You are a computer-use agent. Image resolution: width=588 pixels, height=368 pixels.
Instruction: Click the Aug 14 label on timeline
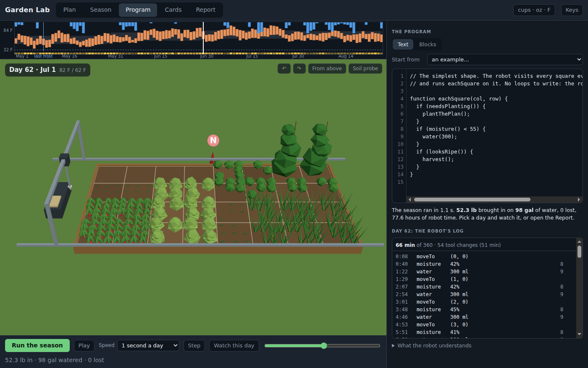pos(346,56)
